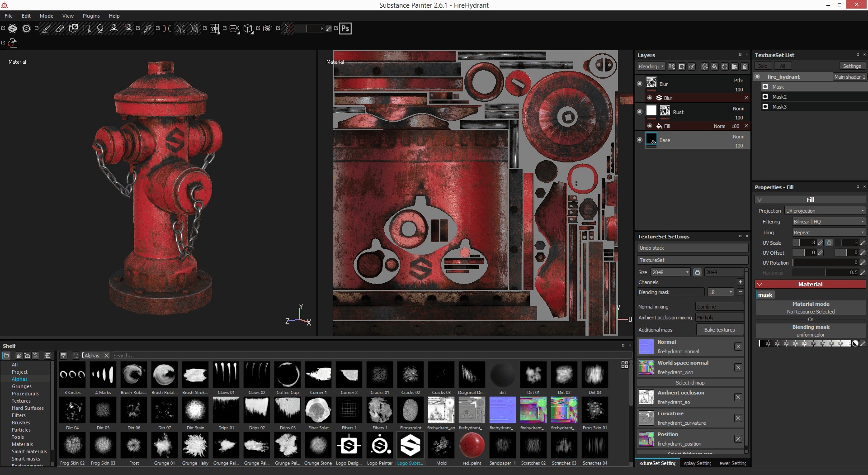Screen dimensions: 868x475
Task: Open the View menu
Action: pyautogui.click(x=68, y=16)
